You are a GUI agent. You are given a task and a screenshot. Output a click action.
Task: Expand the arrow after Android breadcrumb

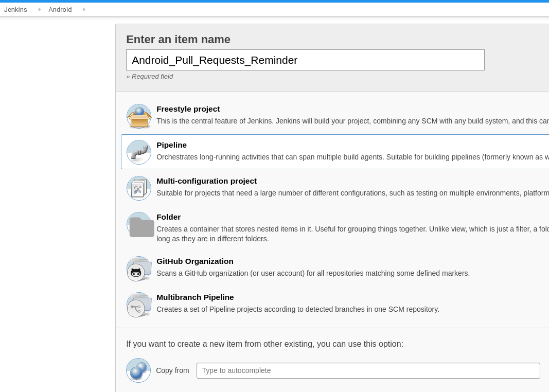(84, 9)
